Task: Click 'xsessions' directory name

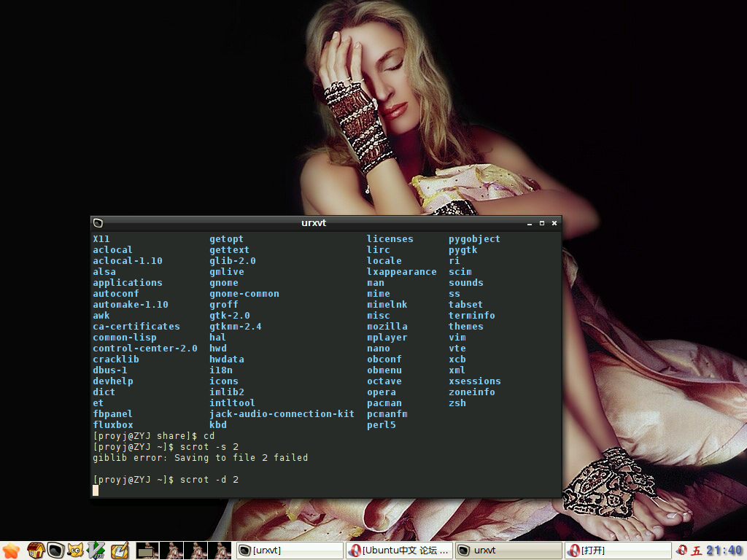Action: click(474, 381)
